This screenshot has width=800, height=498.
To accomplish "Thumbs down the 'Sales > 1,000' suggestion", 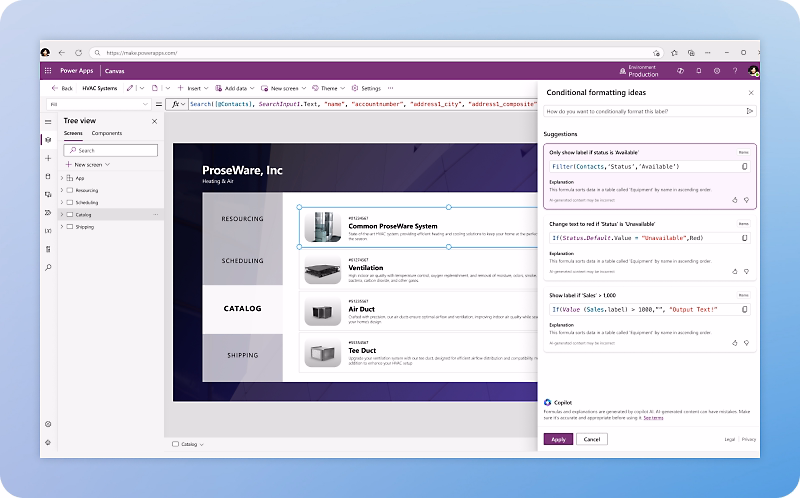I will pos(746,343).
